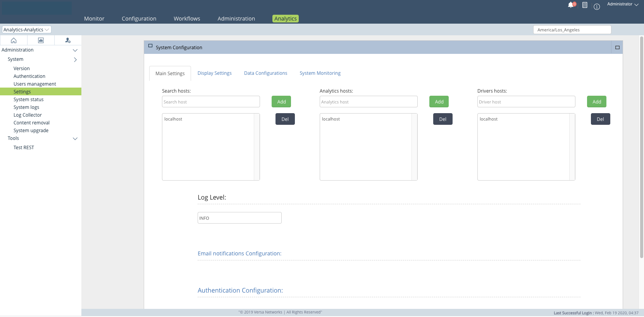Switch to Main Settings tab

click(170, 73)
